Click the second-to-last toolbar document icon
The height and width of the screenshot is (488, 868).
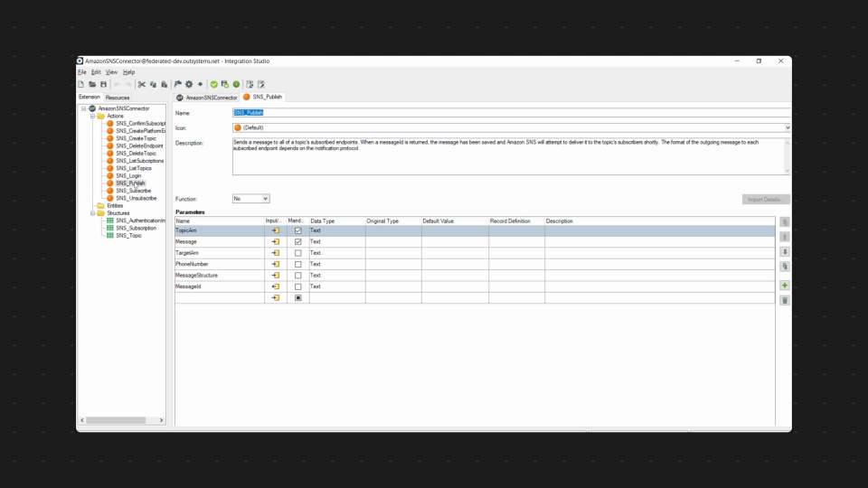point(250,84)
